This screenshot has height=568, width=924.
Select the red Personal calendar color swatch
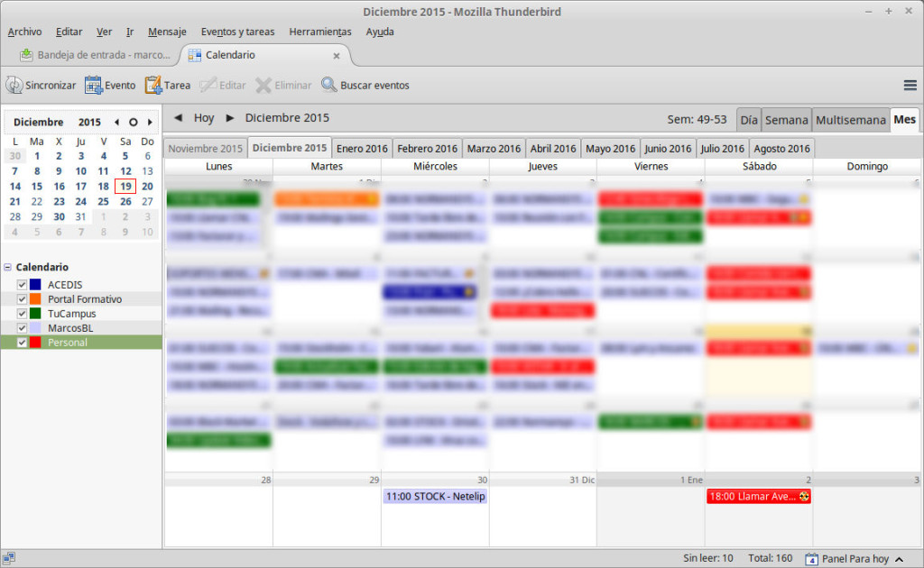tap(36, 343)
